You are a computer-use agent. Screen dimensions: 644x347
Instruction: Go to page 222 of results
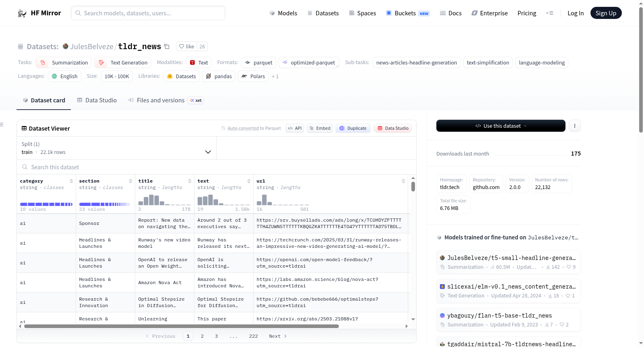click(253, 336)
